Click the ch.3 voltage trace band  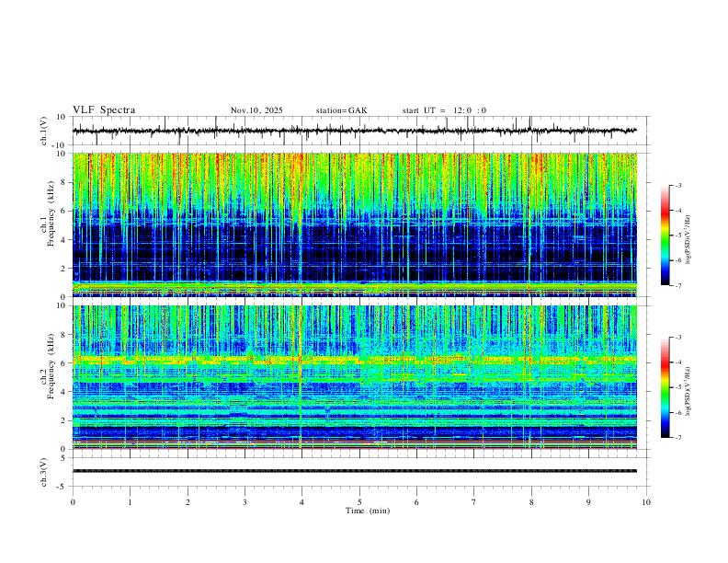tap(355, 471)
